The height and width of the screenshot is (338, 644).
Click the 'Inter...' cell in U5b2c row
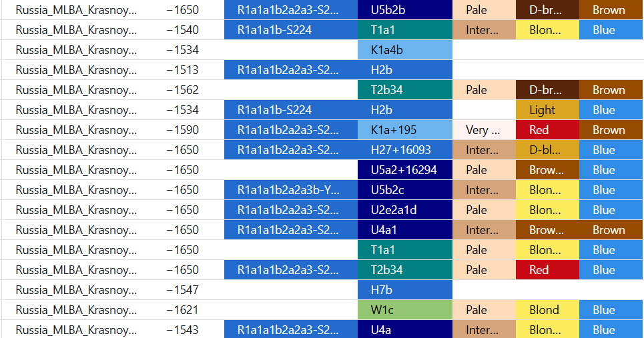(x=484, y=190)
